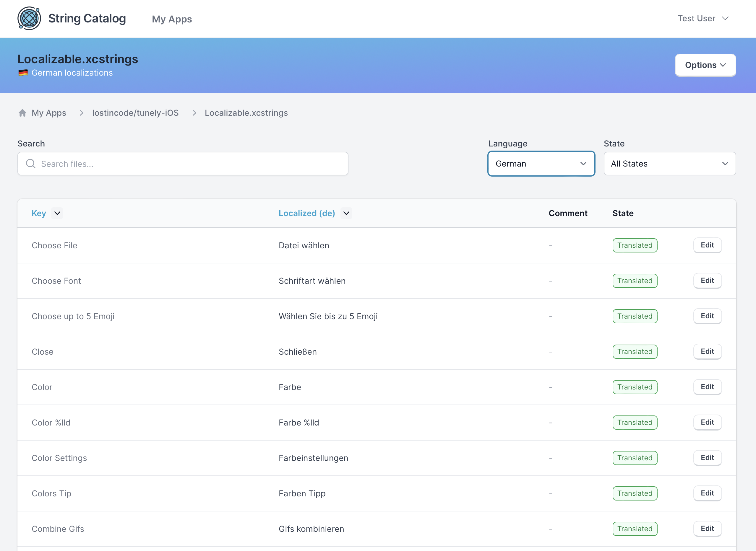Click the Translated badge for Combine Gifs
Screen dimensions: 756x551
point(635,529)
